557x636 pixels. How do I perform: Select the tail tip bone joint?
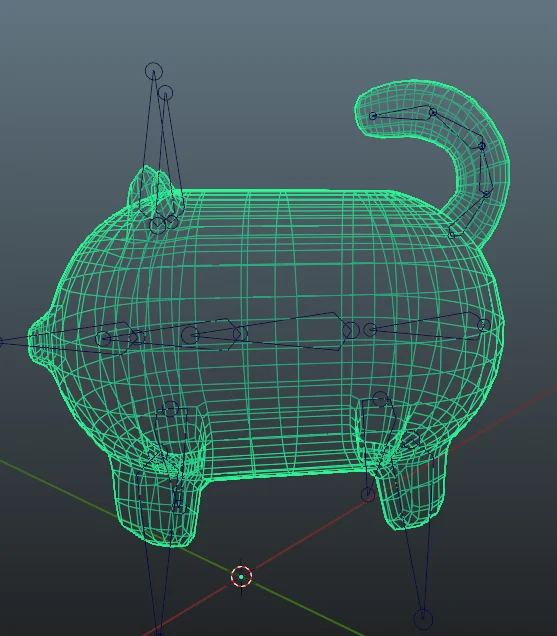tap(373, 116)
